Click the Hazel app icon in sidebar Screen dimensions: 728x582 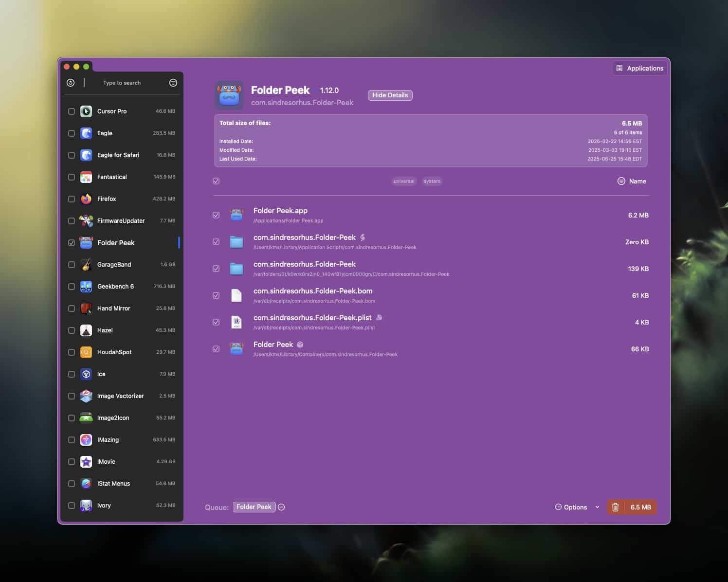click(x=86, y=330)
